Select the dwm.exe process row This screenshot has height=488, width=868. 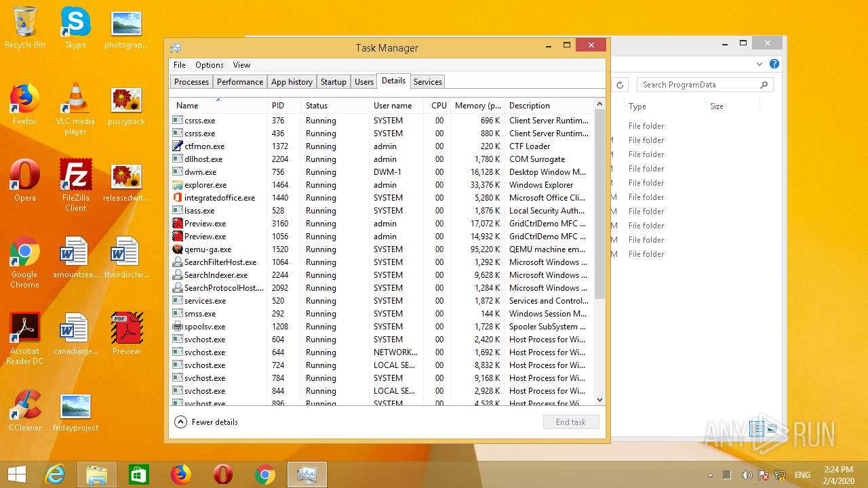coord(382,172)
